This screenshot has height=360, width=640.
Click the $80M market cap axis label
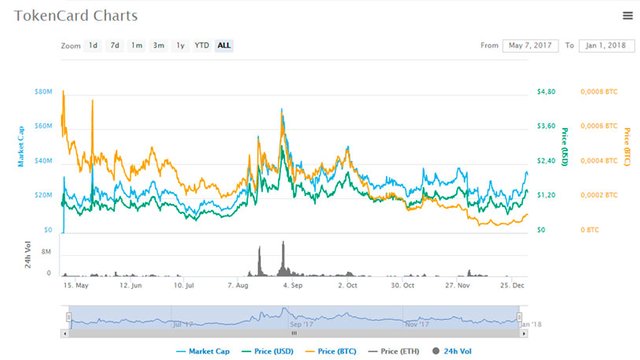point(43,92)
